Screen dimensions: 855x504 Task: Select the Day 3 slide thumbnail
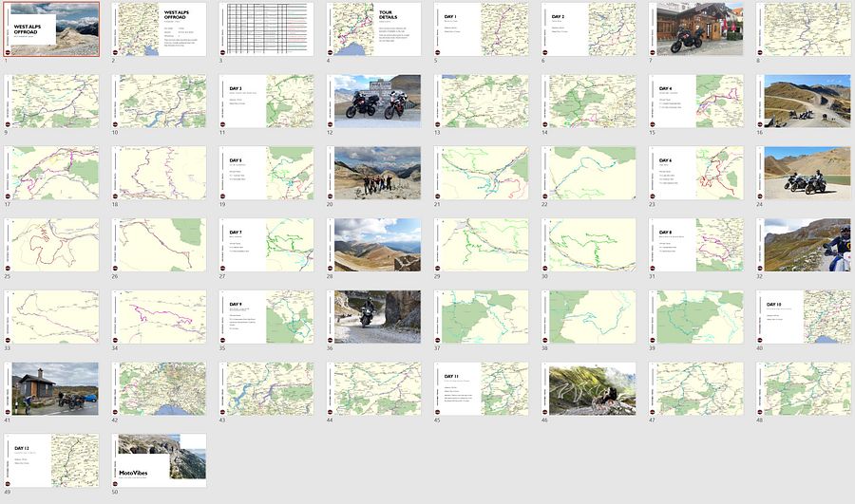(x=267, y=102)
